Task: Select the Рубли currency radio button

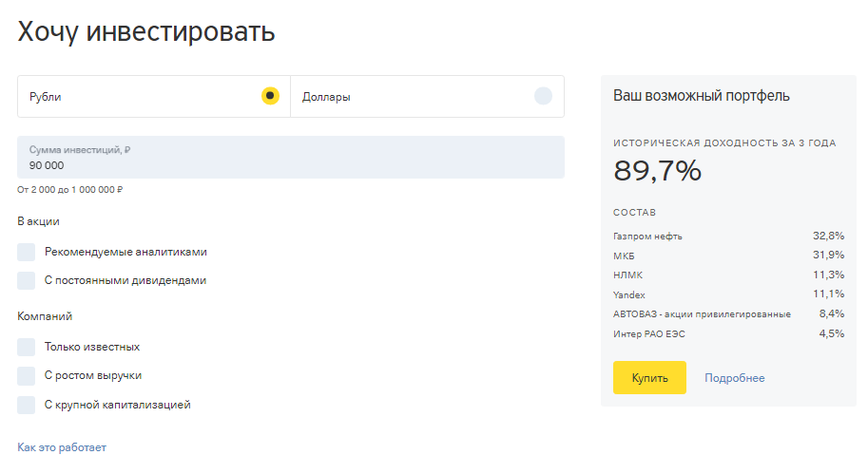Action: pyautogui.click(x=270, y=96)
